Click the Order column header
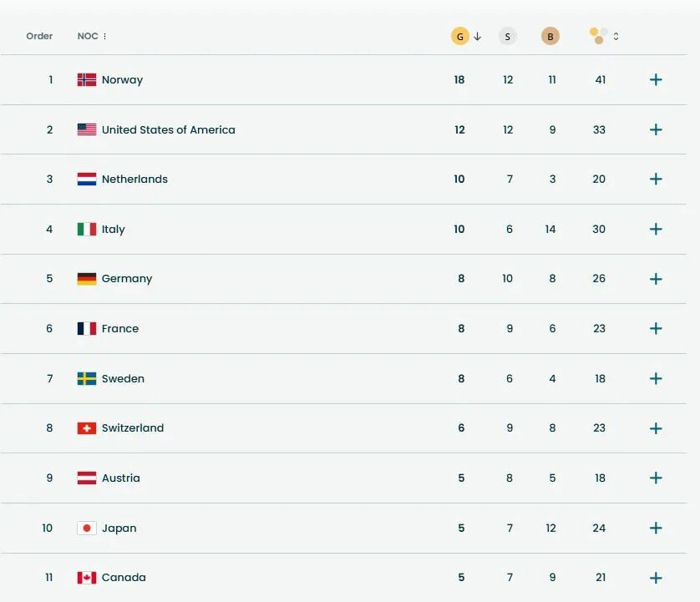 [39, 36]
